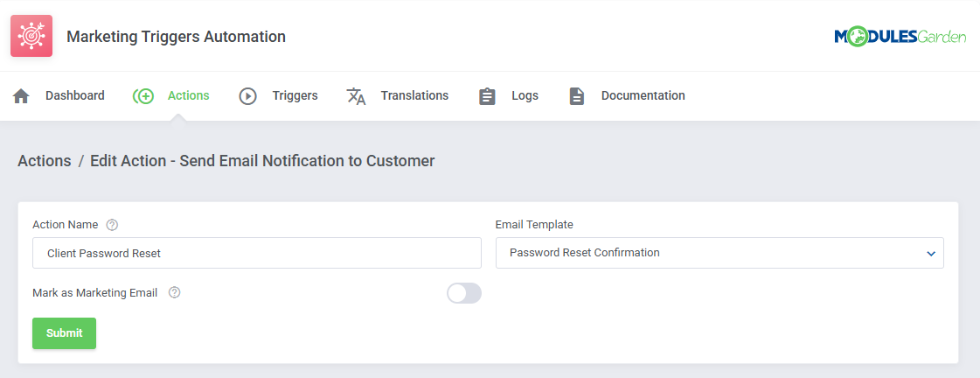Click the Email Template label
Image resolution: width=980 pixels, height=378 pixels.
click(534, 224)
